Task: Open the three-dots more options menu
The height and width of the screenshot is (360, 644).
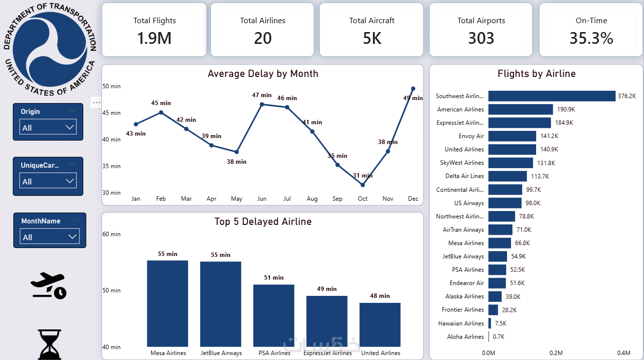Action: [96, 103]
